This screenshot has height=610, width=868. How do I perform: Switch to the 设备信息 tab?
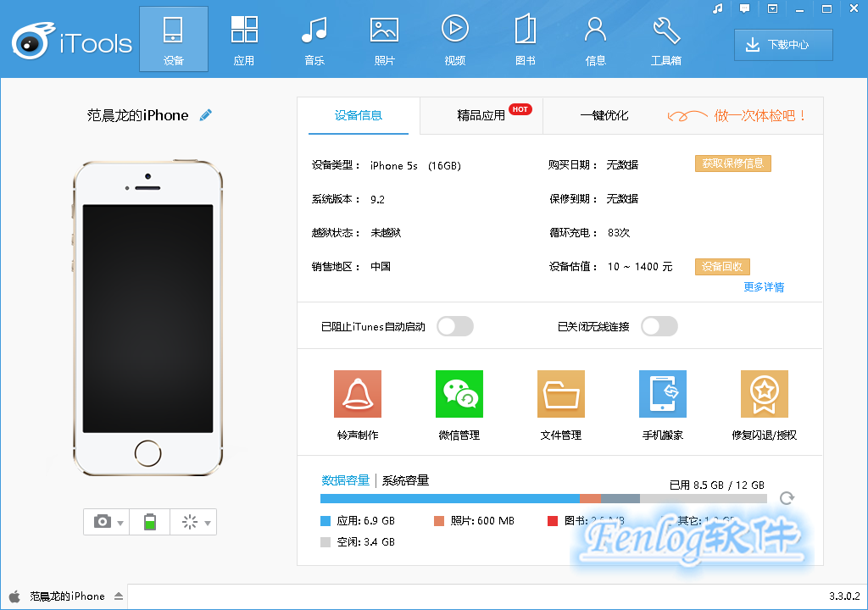coord(359,116)
